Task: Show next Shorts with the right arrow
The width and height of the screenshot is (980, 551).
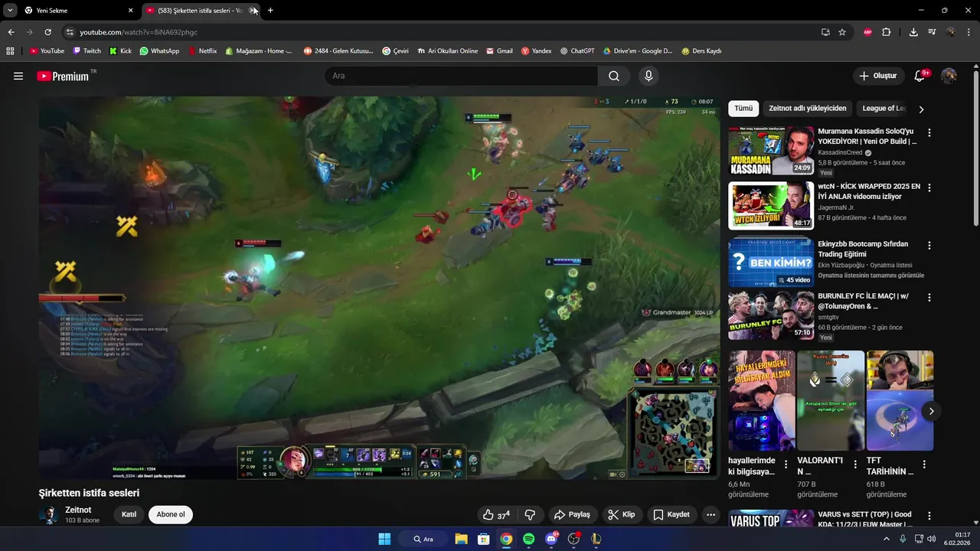Action: click(931, 411)
